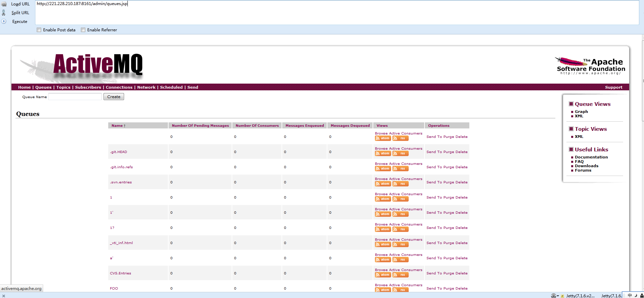This screenshot has width=644, height=298.
Task: Enable Post data checkbox
Action: (x=39, y=30)
